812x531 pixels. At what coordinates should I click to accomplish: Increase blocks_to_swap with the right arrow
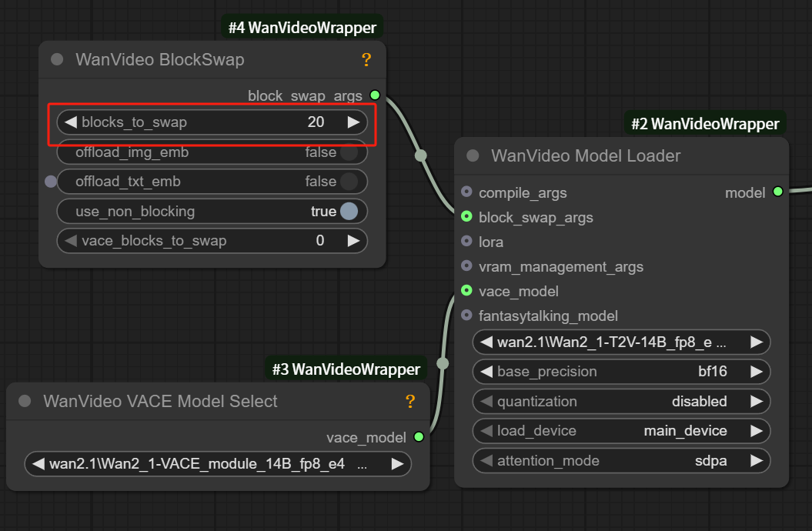point(353,122)
